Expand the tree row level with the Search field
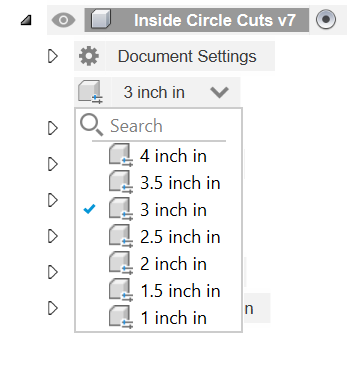Screen dimensions: 361x390 53,128
